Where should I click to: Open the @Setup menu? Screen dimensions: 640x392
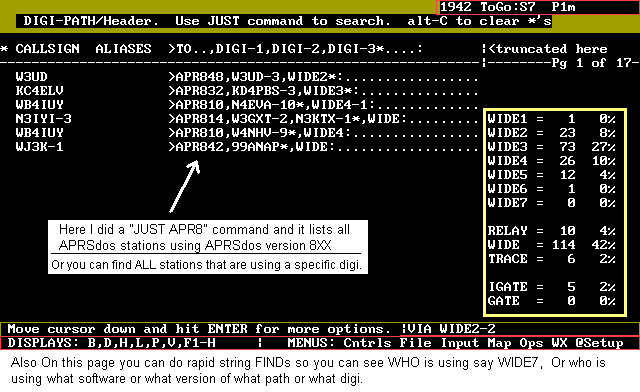[599, 343]
